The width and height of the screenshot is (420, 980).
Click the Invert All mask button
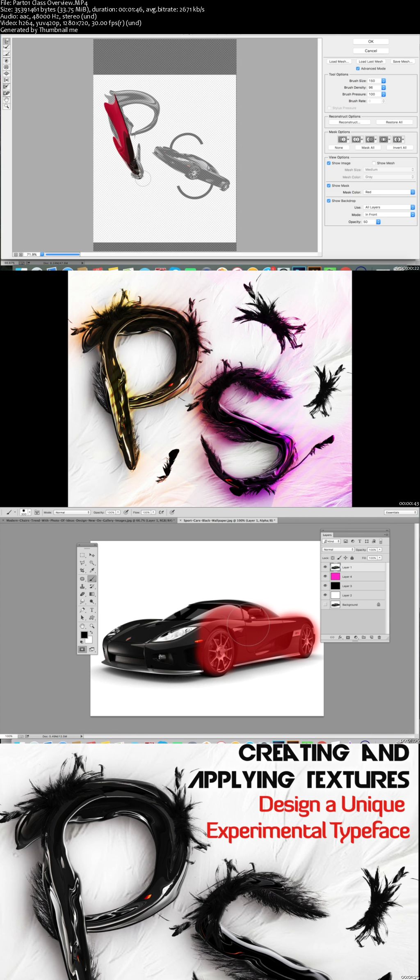click(x=399, y=148)
